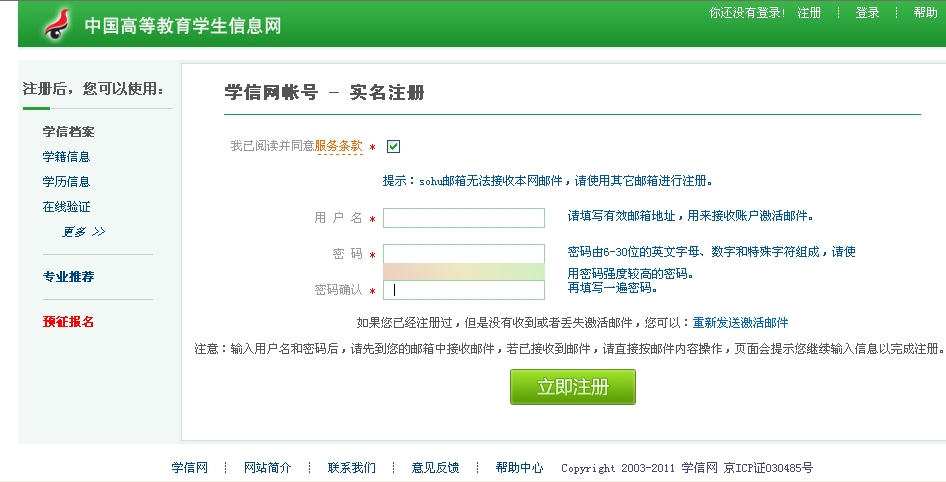Open 登录 link in top header
Screen dimensions: 946x482
[867, 13]
